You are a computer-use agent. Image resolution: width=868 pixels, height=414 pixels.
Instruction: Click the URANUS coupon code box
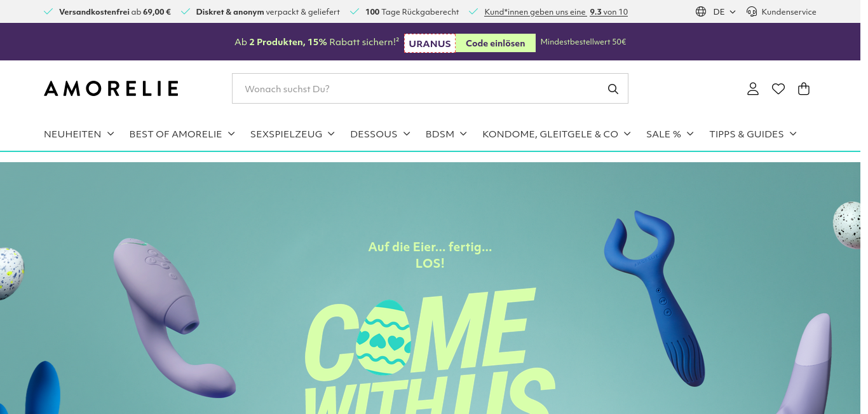pos(430,43)
